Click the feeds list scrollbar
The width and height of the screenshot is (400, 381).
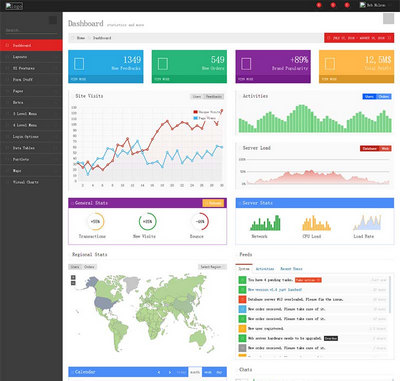pos(390,294)
